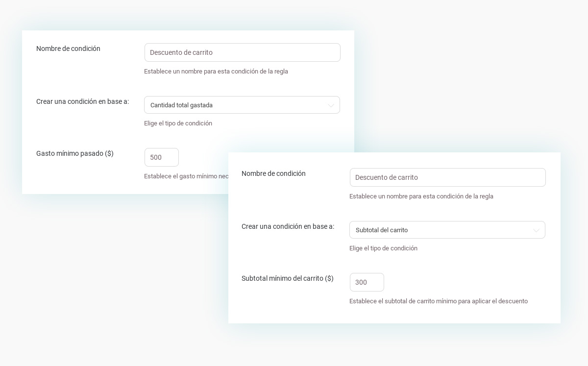Image resolution: width=588 pixels, height=366 pixels.
Task: Click name hint text above Cantidad total gastada
Action: [x=216, y=72]
